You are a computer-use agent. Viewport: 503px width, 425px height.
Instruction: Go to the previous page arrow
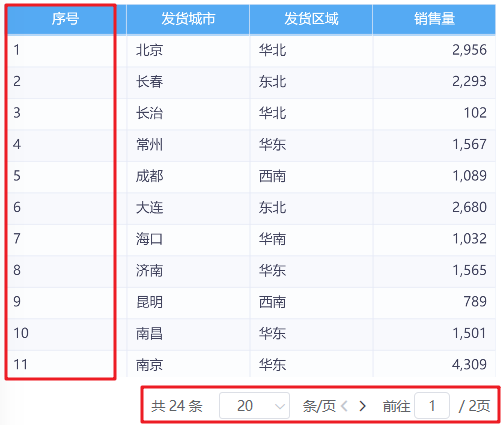[344, 406]
